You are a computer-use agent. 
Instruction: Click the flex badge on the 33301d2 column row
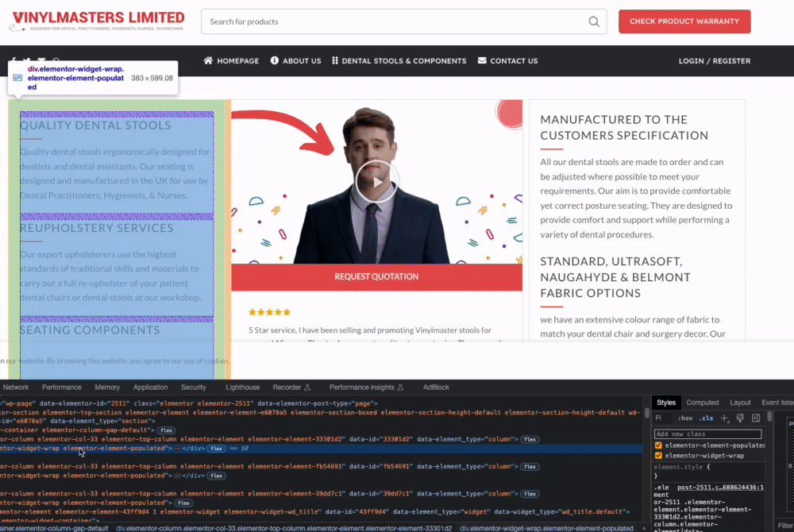530,439
